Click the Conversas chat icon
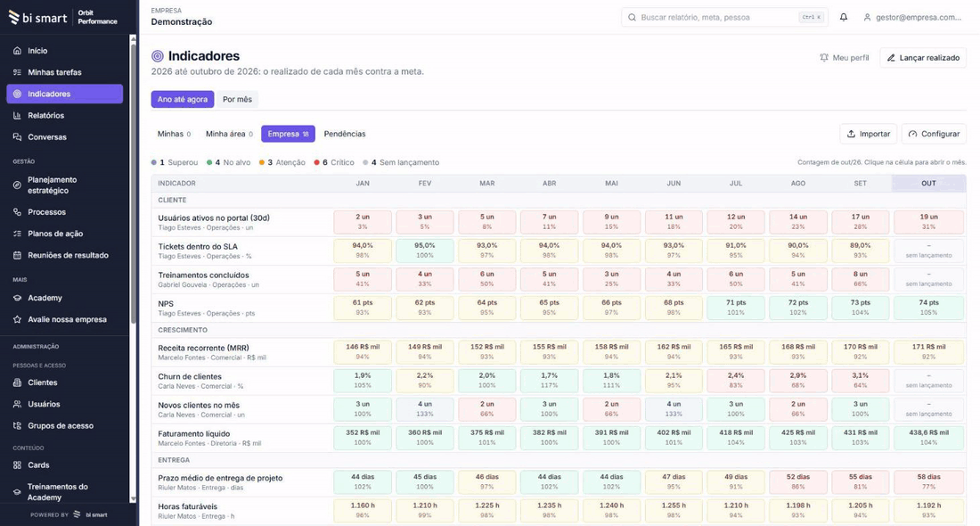 [18, 137]
